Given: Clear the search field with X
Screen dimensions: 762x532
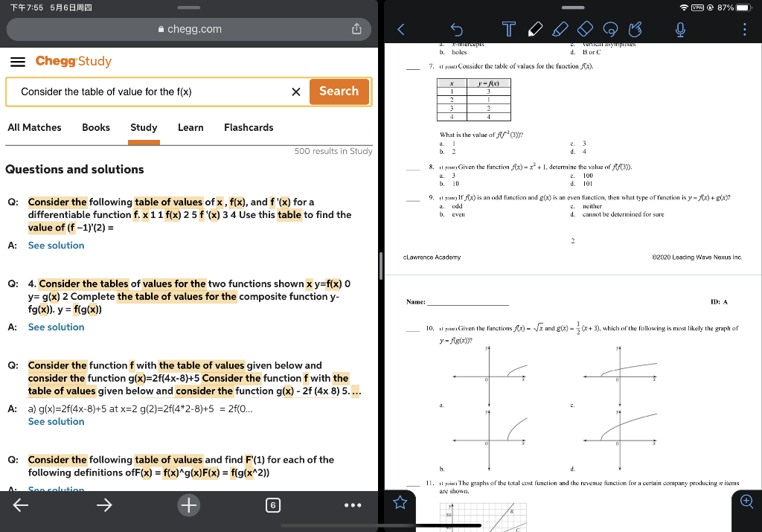Looking at the screenshot, I should 296,92.
